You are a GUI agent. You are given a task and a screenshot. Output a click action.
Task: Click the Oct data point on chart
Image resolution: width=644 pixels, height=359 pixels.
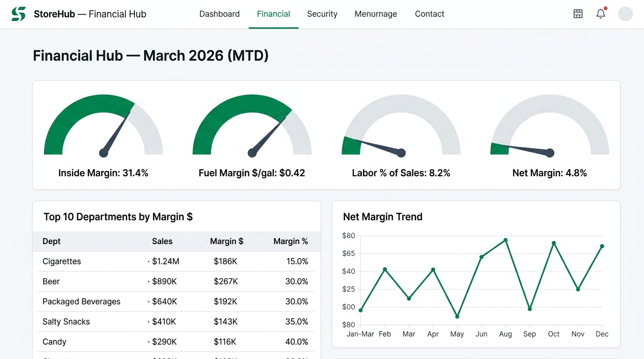[554, 243]
